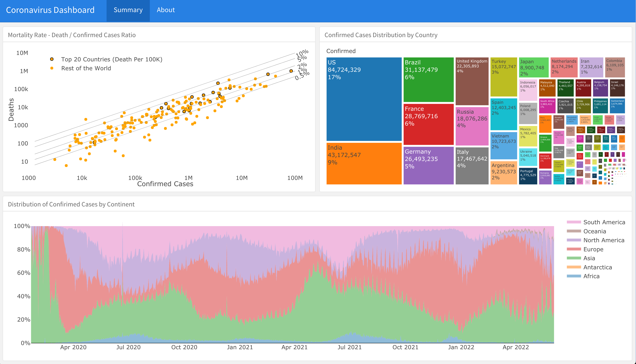
Task: Open the About tab
Action: (x=165, y=10)
